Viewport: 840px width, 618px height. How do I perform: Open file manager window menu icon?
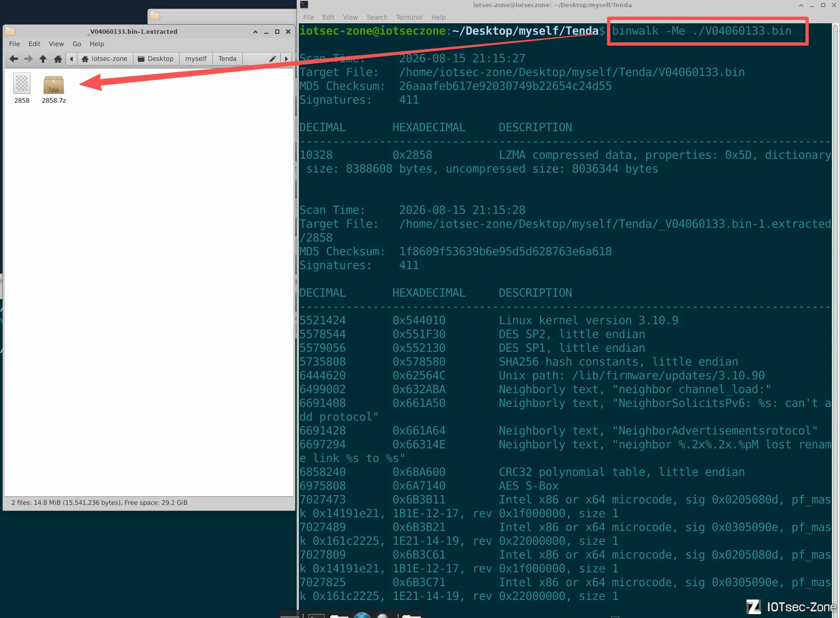pos(10,32)
